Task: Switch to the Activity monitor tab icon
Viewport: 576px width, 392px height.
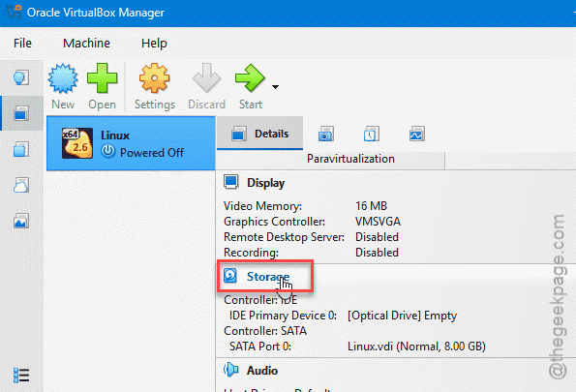Action: 417,135
